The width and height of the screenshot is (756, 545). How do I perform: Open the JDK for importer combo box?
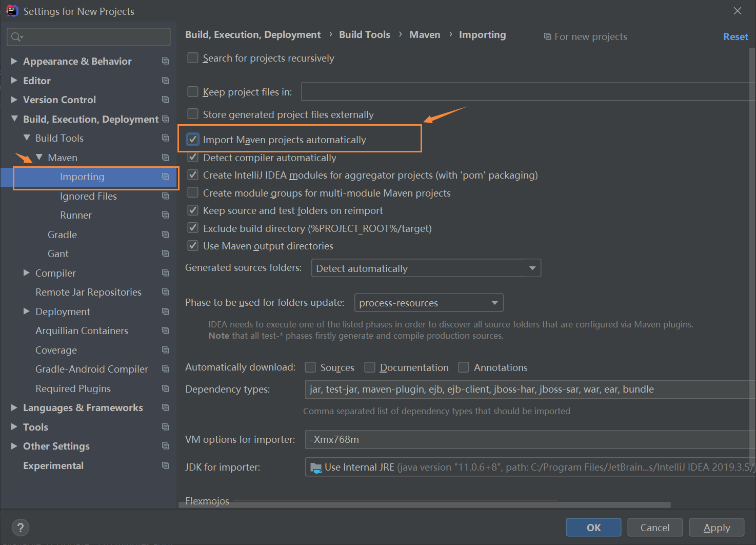530,467
